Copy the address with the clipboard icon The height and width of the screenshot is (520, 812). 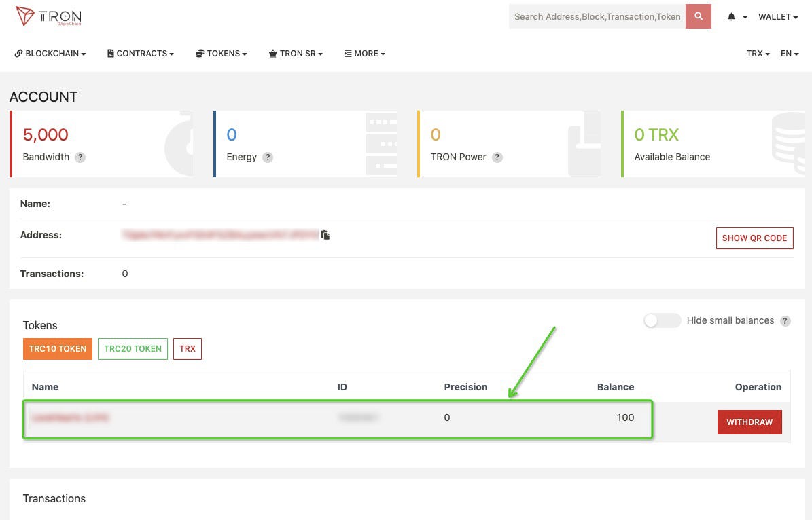click(x=325, y=235)
